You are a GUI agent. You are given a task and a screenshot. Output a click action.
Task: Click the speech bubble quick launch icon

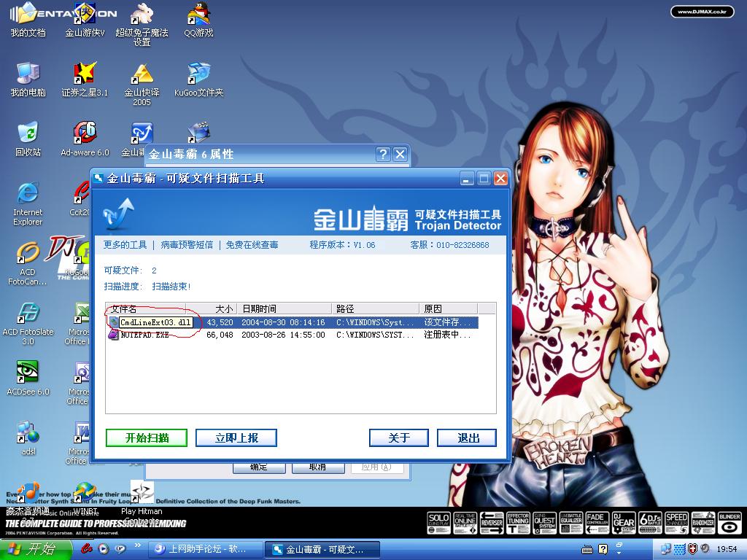point(120,549)
